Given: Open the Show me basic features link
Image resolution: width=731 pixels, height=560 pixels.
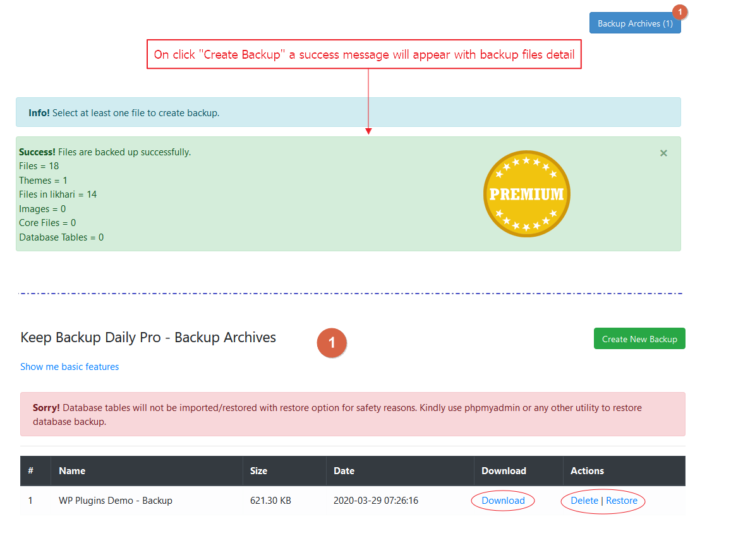Looking at the screenshot, I should tap(69, 367).
